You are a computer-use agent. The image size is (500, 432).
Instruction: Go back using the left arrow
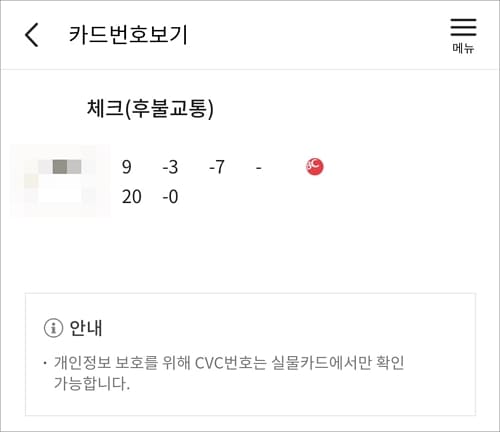click(32, 35)
